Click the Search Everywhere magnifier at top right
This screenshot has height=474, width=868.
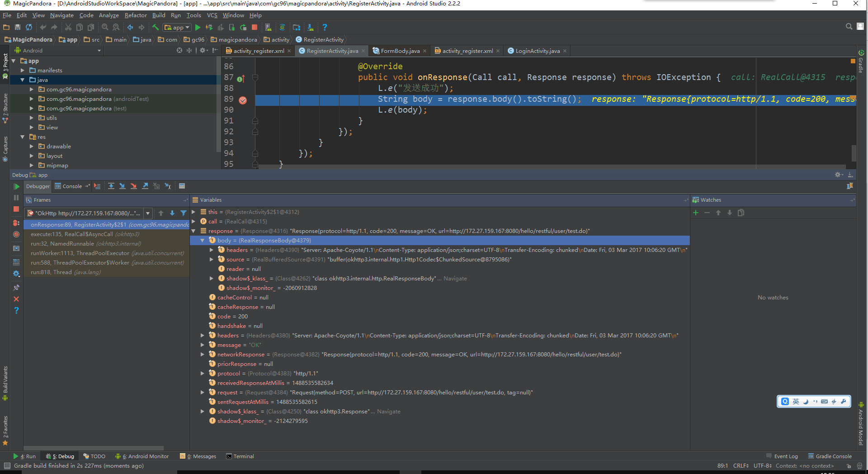pyautogui.click(x=849, y=27)
